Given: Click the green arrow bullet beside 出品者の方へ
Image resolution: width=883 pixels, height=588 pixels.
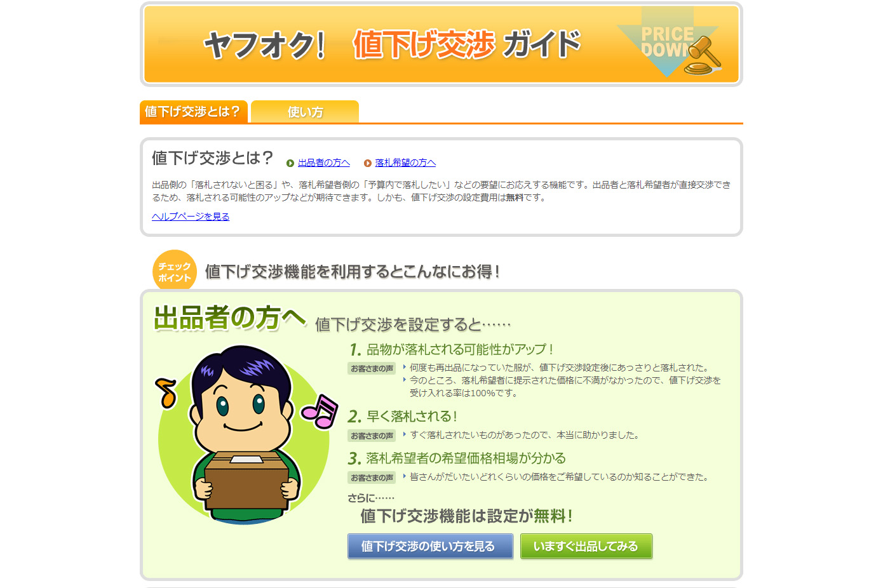Looking at the screenshot, I should click(290, 163).
